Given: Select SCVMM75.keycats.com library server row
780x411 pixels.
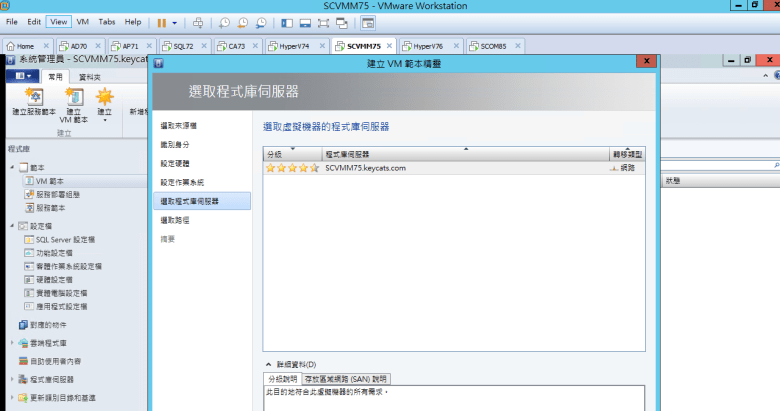Looking at the screenshot, I should click(x=365, y=168).
